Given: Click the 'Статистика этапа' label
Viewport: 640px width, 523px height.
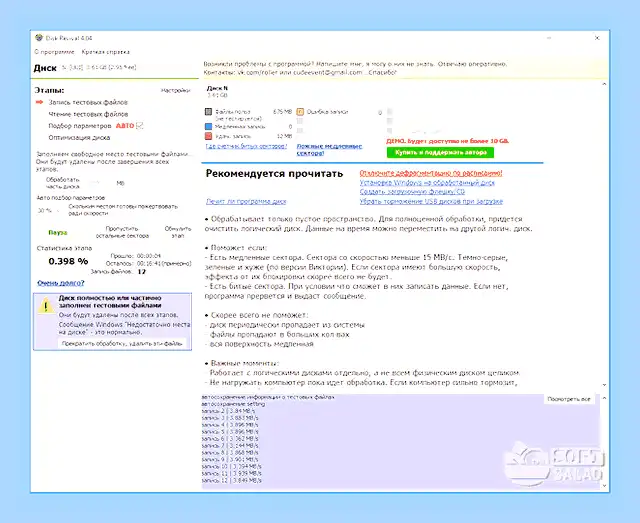Looking at the screenshot, I should pos(64,248).
